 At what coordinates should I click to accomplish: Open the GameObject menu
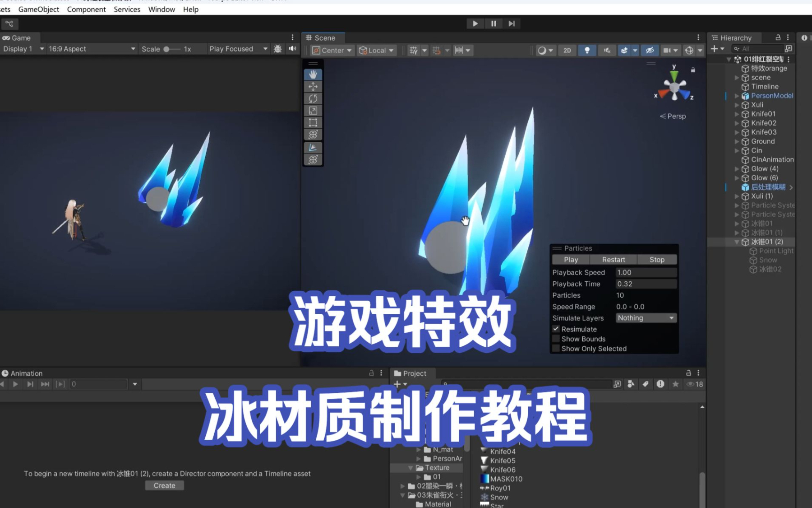(x=38, y=9)
